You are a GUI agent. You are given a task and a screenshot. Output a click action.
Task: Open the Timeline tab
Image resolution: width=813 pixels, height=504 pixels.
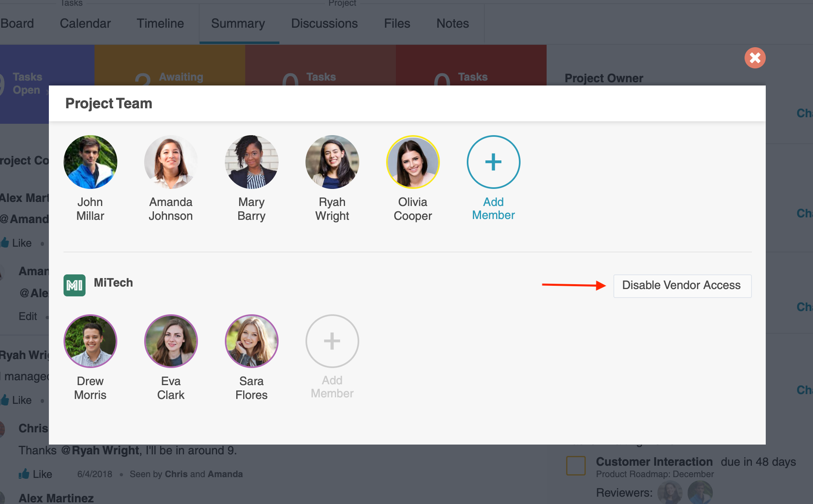(x=160, y=24)
